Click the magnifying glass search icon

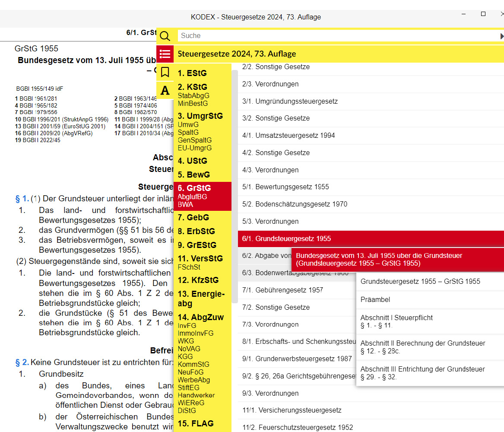(165, 36)
